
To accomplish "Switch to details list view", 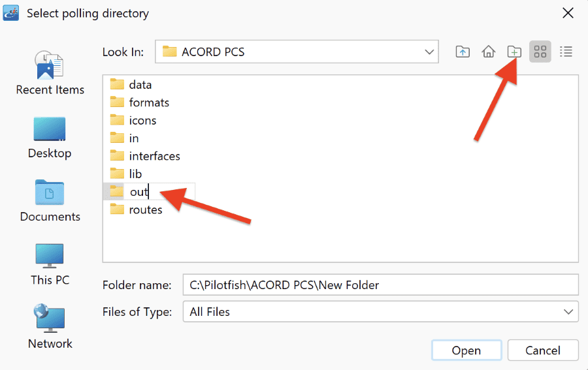I will click(x=566, y=52).
